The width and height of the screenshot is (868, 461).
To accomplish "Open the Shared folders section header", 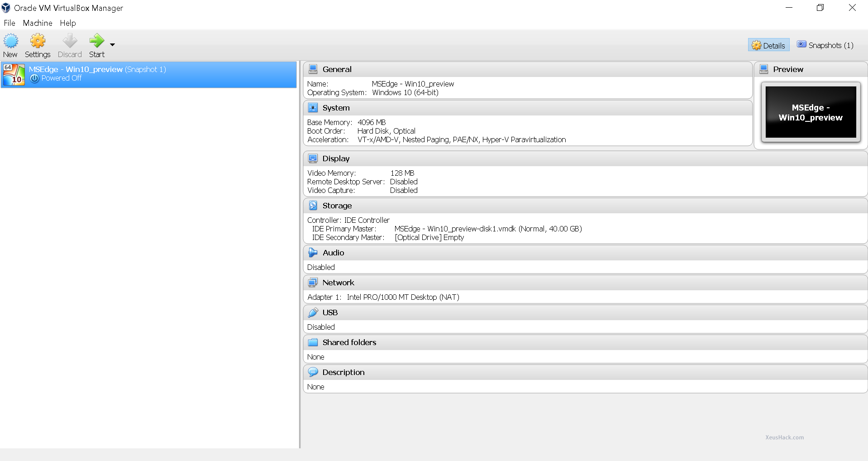I will click(585, 342).
